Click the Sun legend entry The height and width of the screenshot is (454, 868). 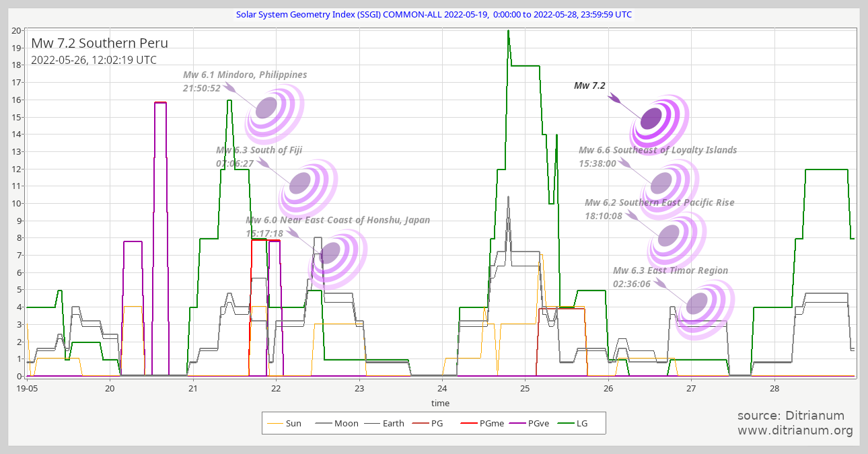285,423
